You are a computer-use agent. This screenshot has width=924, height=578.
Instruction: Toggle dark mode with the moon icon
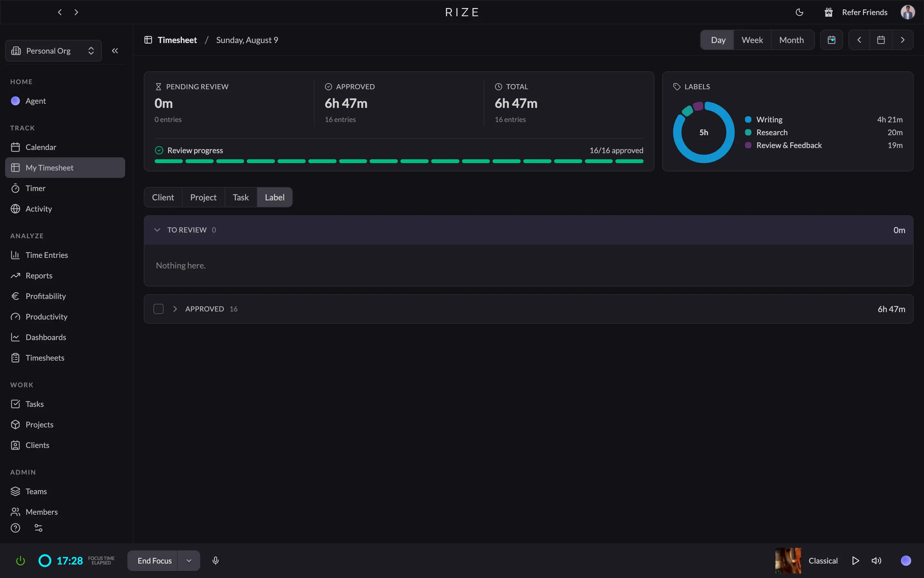pyautogui.click(x=799, y=12)
